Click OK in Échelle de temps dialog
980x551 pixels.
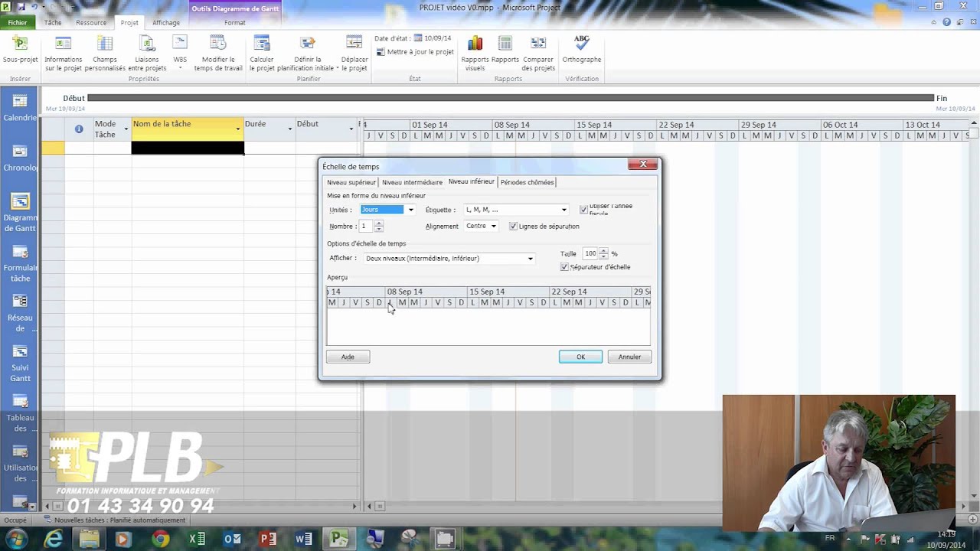(x=580, y=357)
